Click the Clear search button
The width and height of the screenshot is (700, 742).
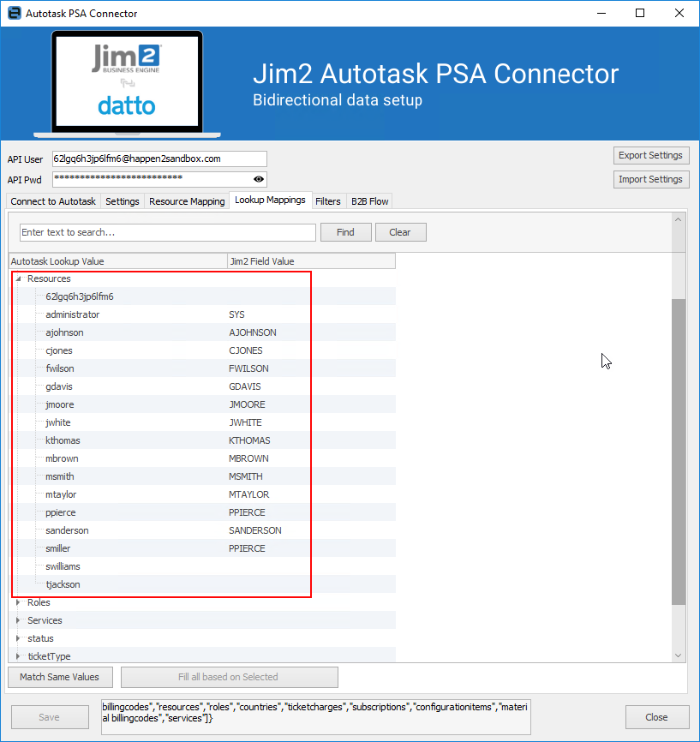tap(400, 232)
